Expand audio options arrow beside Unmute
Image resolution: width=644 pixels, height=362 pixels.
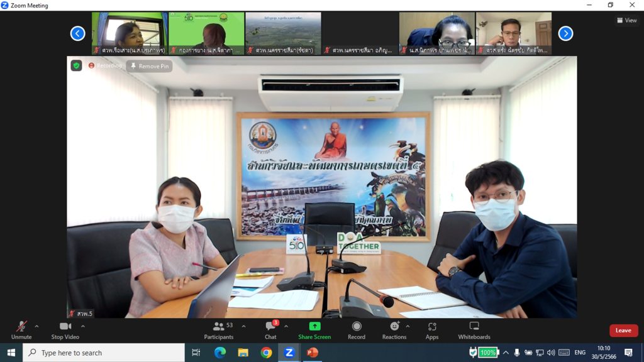pyautogui.click(x=36, y=326)
